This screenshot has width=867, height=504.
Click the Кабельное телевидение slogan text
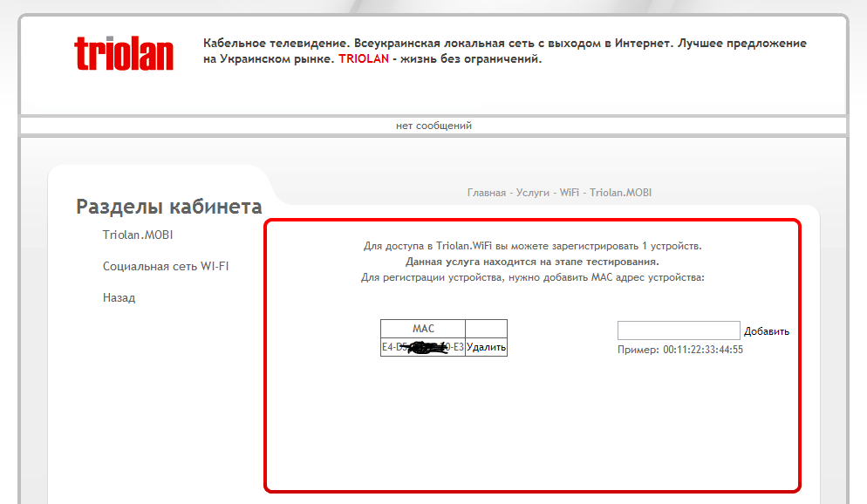pyautogui.click(x=505, y=51)
